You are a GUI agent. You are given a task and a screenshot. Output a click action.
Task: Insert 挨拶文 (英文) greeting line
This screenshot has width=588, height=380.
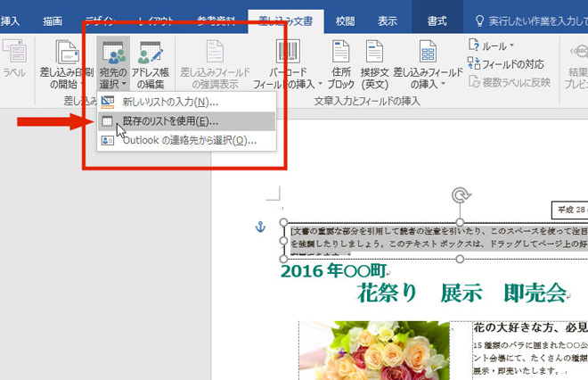[x=374, y=64]
